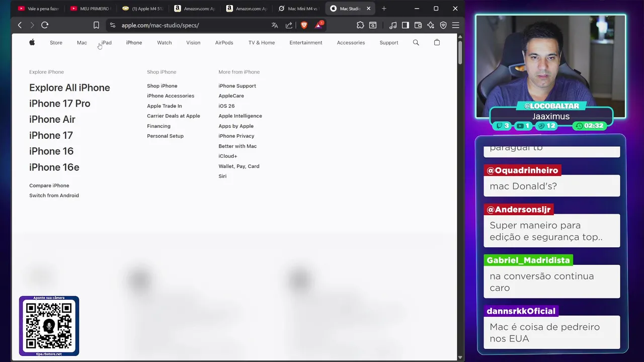644x362 pixels.
Task: Open Apple site search magnifier
Action: tap(416, 43)
